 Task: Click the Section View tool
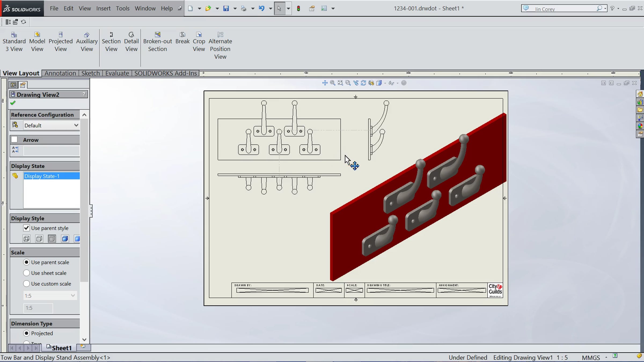(x=111, y=42)
